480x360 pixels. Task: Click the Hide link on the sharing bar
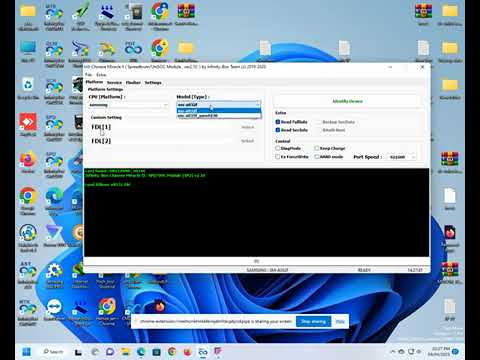click(340, 322)
